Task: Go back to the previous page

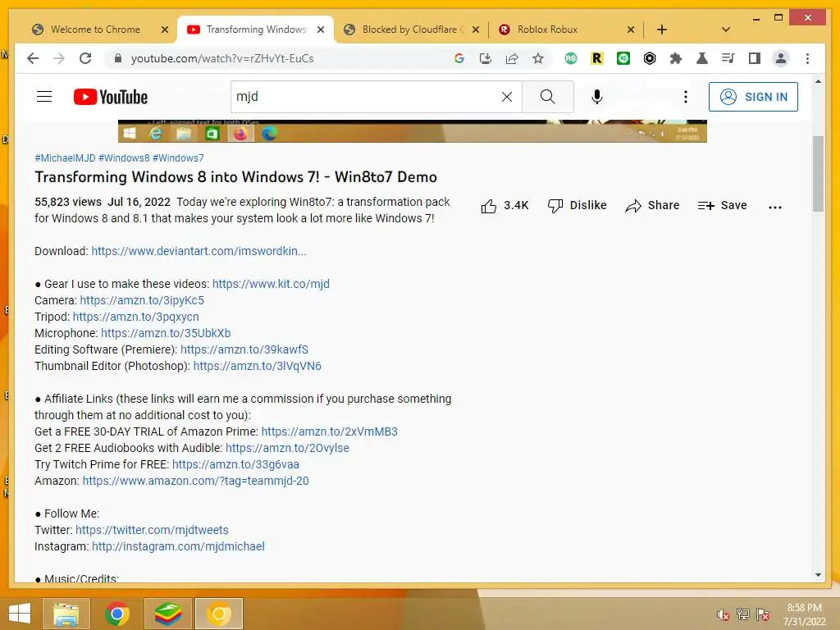Action: pos(33,58)
